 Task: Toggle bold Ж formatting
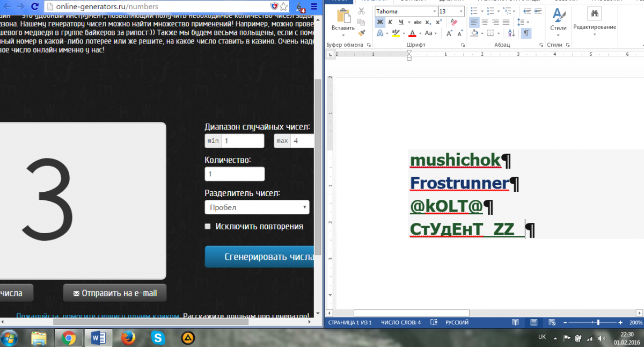[x=380, y=22]
